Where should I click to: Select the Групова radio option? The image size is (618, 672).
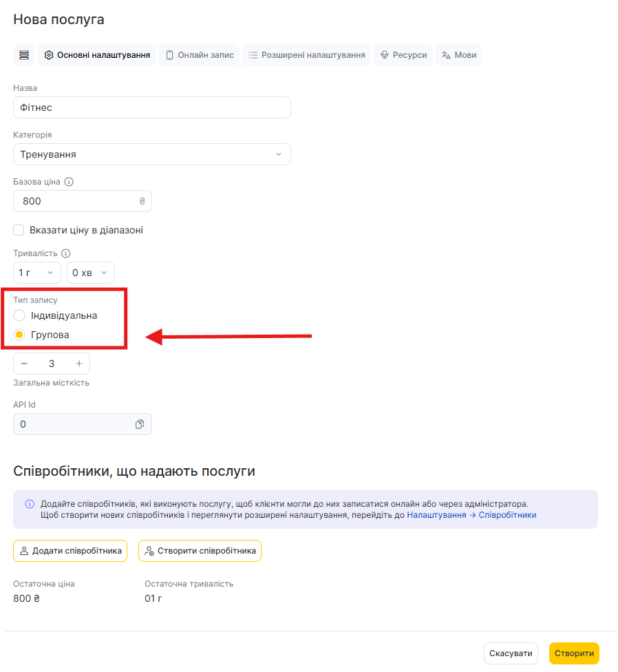point(20,335)
